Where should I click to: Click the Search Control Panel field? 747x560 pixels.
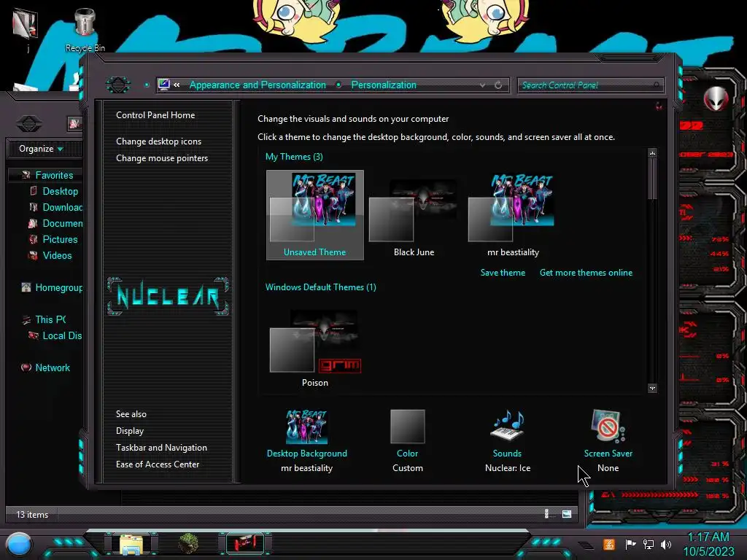[590, 85]
